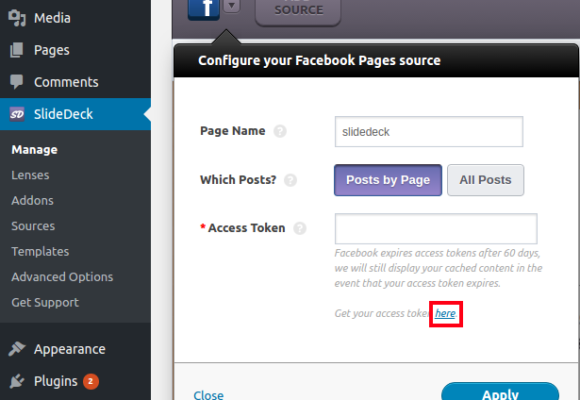Click the Appearance paintbrush icon
Screen dimensions: 580x400
17,349
